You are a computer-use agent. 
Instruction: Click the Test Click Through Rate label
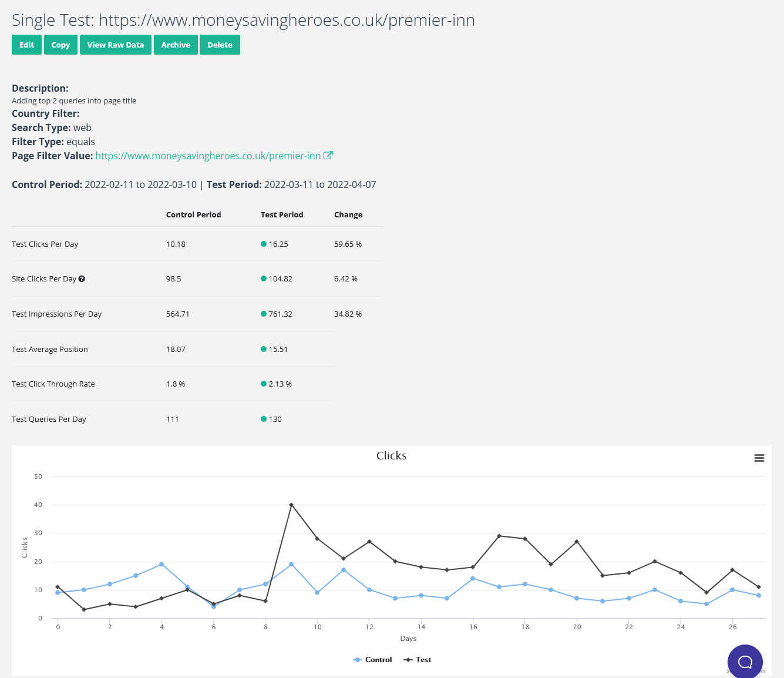click(53, 384)
